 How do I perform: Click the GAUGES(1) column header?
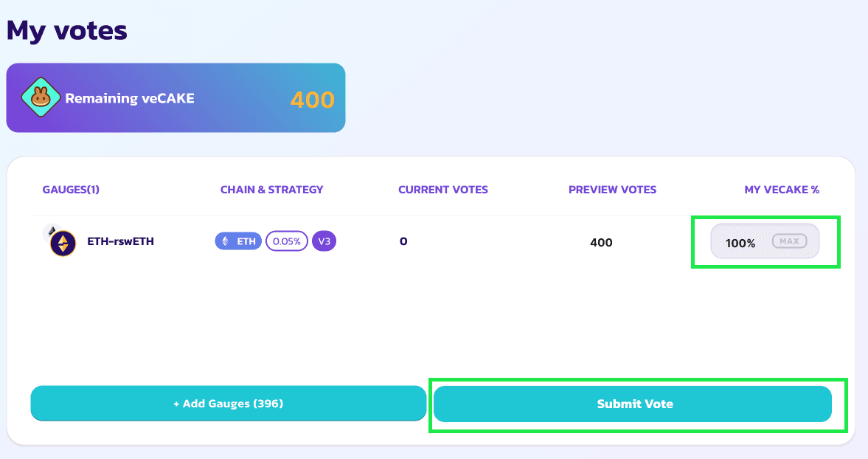(x=71, y=190)
